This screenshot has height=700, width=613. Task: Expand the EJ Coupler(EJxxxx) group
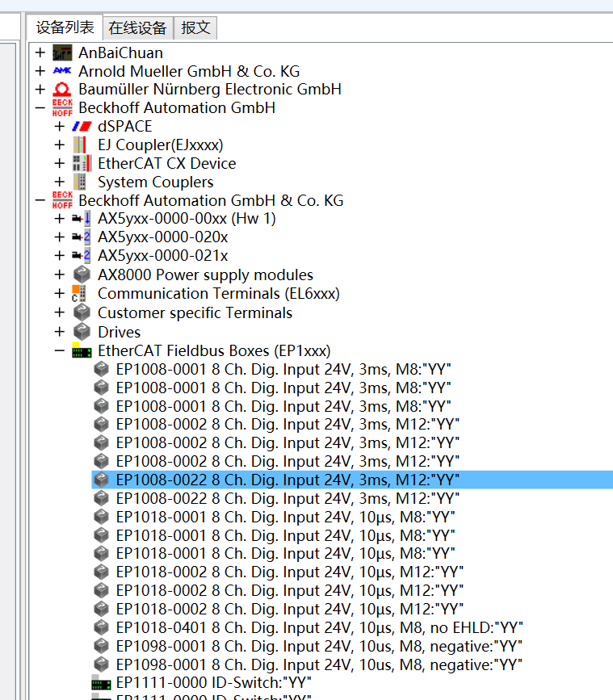pyautogui.click(x=60, y=145)
